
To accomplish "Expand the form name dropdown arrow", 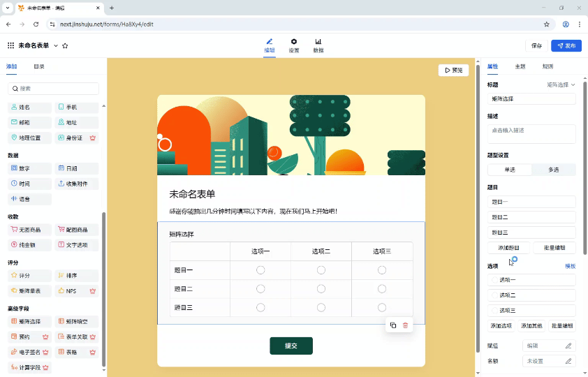I will (56, 45).
